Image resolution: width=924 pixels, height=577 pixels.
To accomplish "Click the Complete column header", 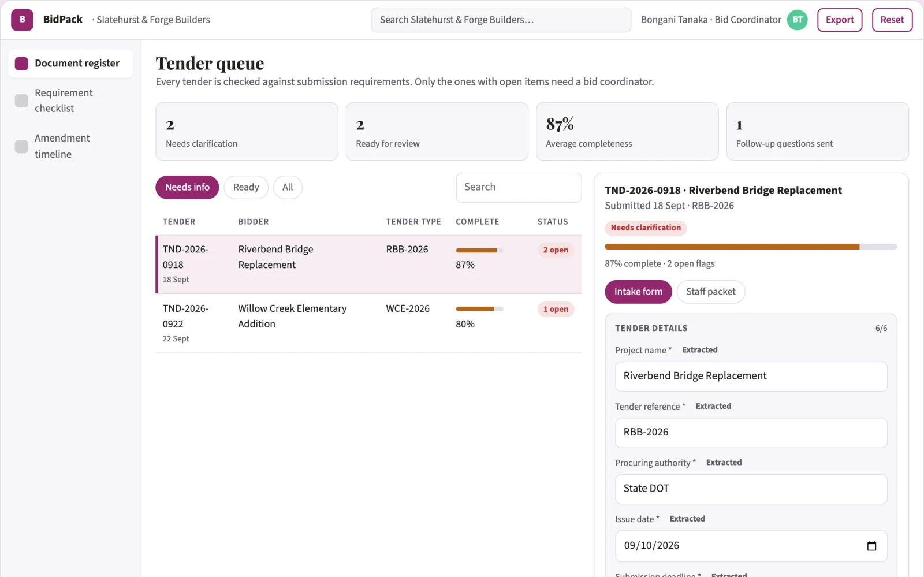I will point(477,222).
